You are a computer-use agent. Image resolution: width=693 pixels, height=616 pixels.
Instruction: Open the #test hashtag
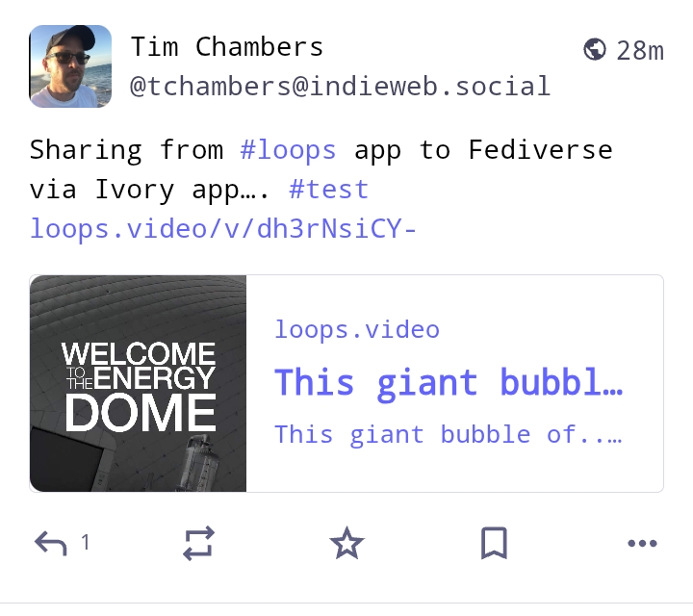(x=329, y=190)
